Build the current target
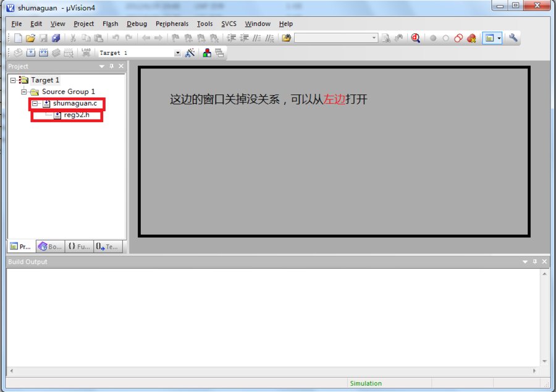The image size is (556, 392). coord(30,52)
